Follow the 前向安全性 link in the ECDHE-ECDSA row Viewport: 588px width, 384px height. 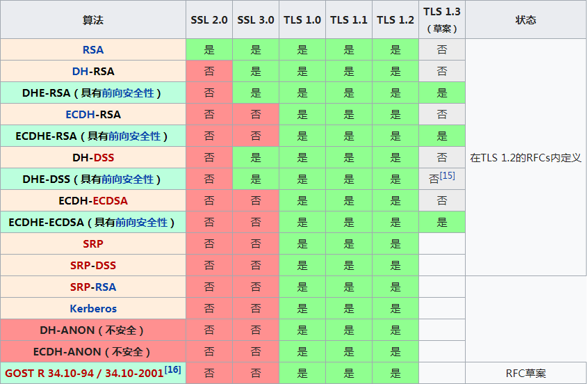coord(141,223)
